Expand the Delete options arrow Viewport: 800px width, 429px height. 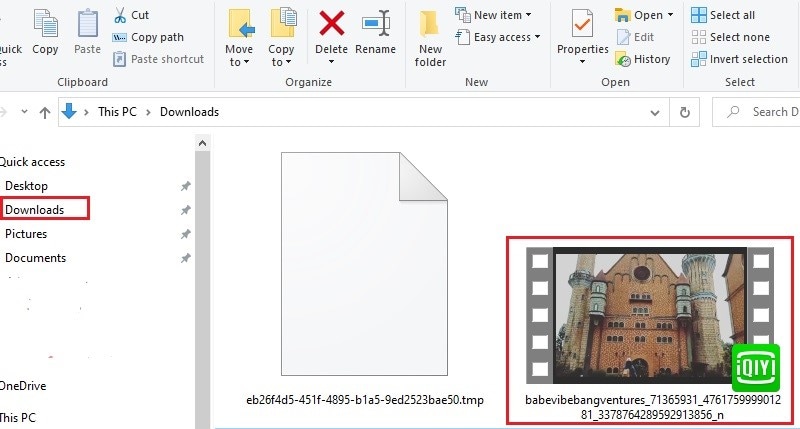[x=332, y=62]
